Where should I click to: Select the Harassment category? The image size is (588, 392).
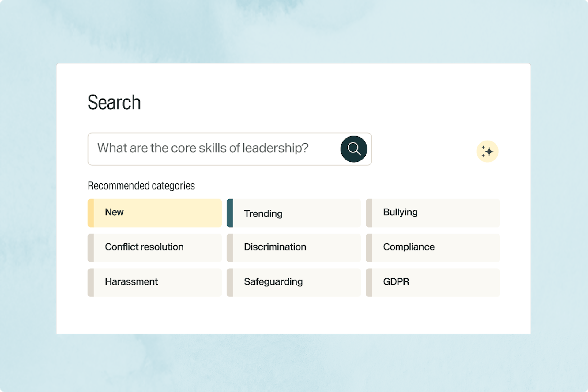pyautogui.click(x=155, y=282)
